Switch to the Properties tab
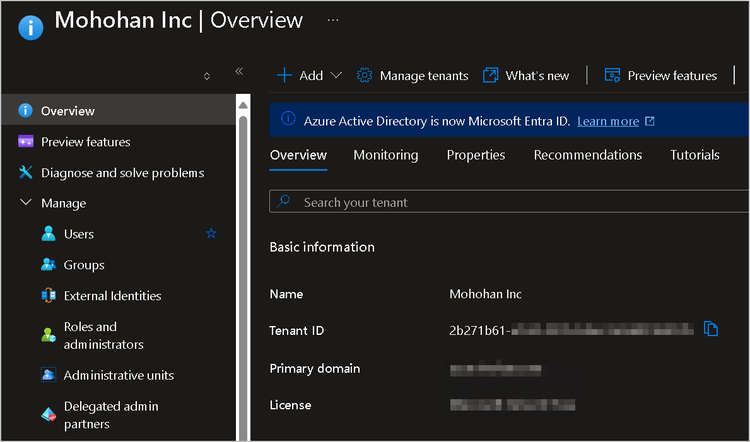The width and height of the screenshot is (750, 442). coord(475,155)
